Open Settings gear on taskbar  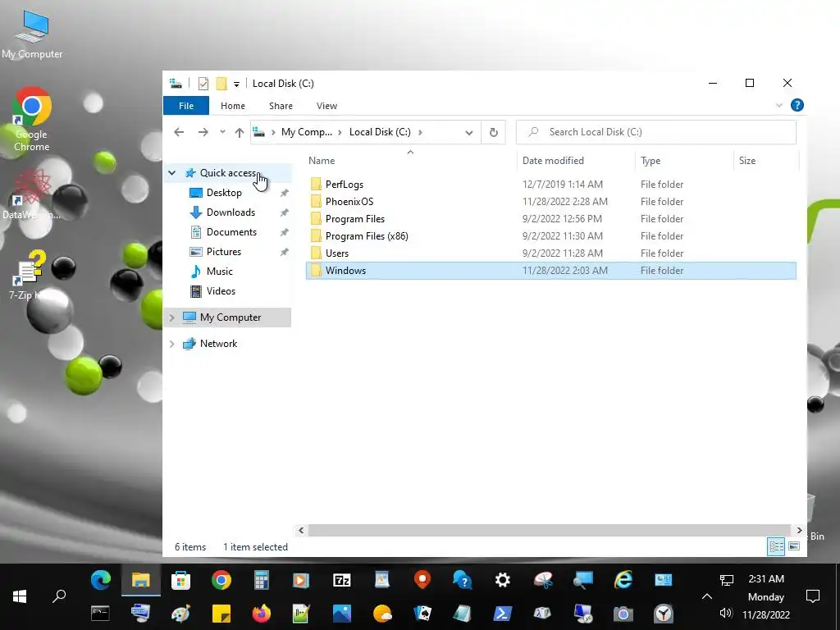pyautogui.click(x=503, y=580)
